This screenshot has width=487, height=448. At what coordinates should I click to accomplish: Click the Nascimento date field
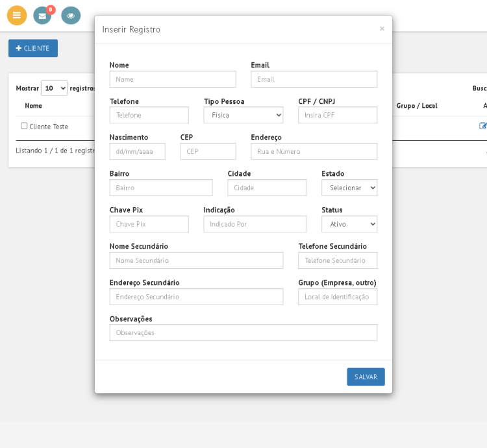tap(137, 151)
